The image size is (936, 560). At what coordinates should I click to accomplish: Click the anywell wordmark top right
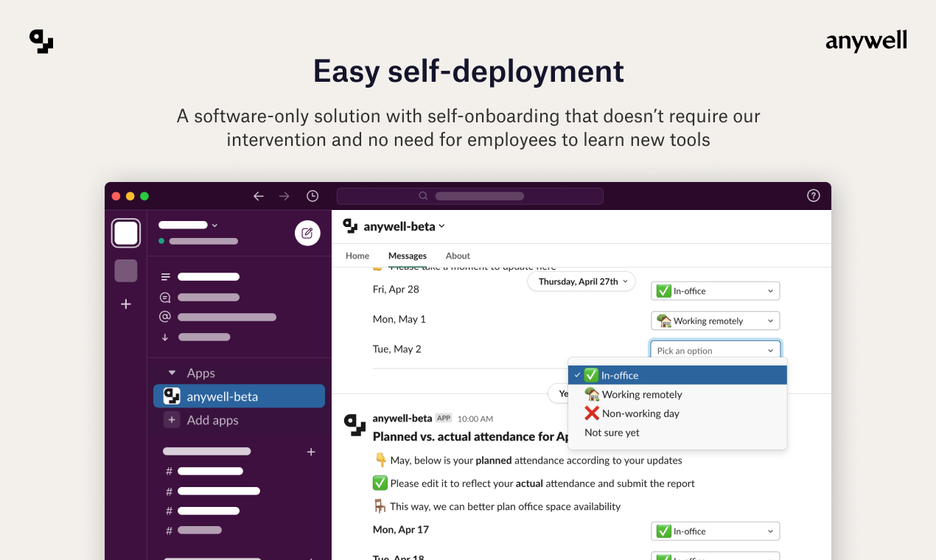(x=866, y=42)
